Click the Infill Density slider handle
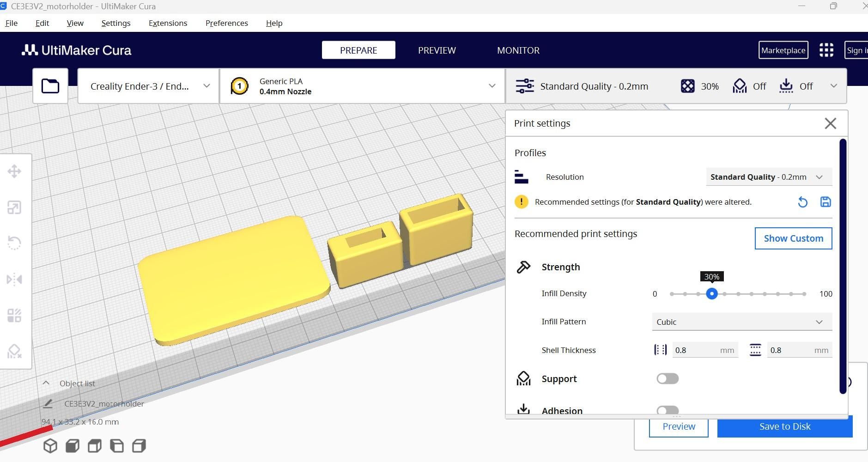This screenshot has height=462, width=868. [x=712, y=293]
